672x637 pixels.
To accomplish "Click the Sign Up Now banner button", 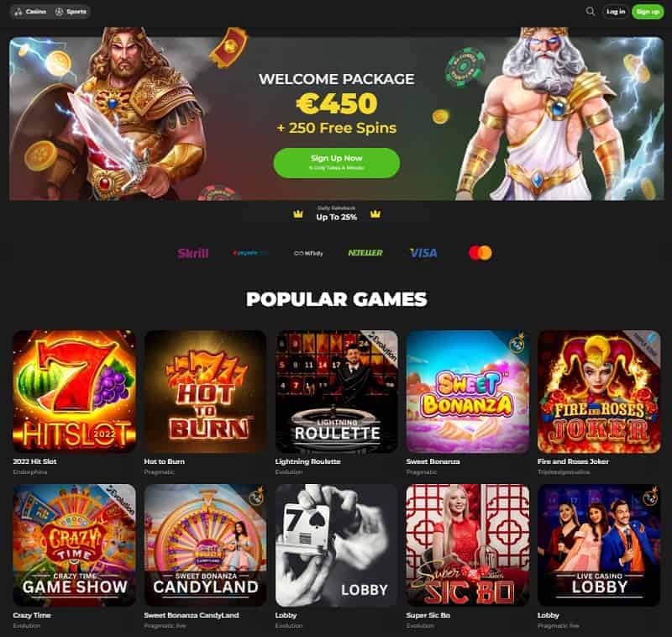I will [337, 163].
